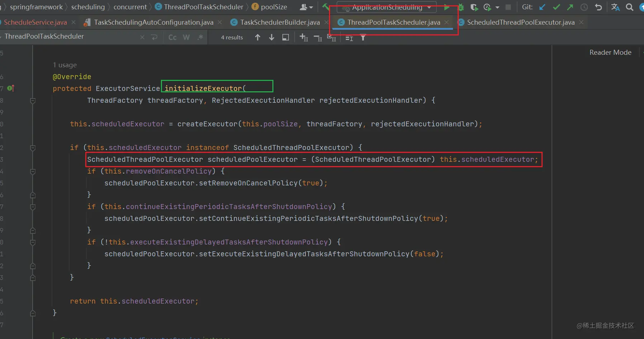Enable Reader Mode
This screenshot has height=339, width=644.
[x=610, y=52]
